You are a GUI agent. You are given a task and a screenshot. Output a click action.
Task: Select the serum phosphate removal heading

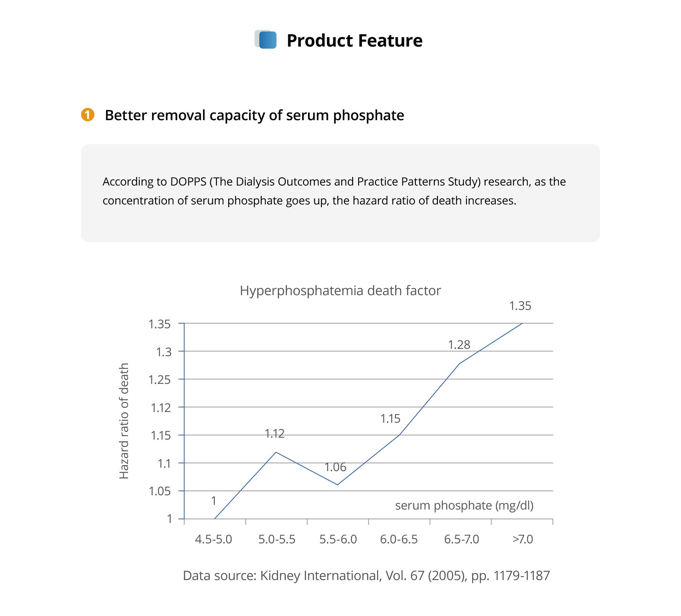point(254,115)
